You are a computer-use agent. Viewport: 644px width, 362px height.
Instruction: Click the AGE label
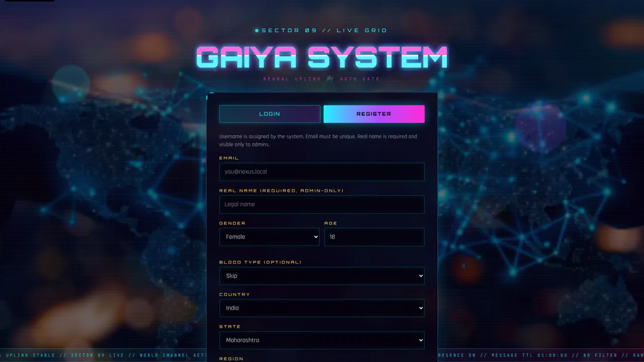point(331,223)
